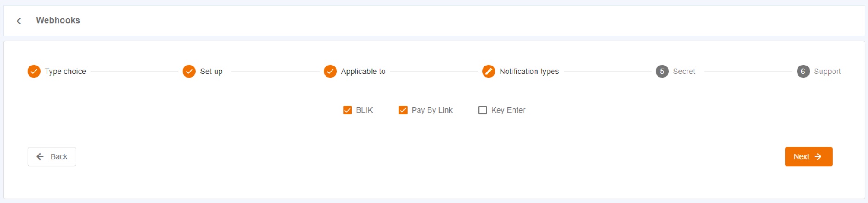Click the orange Next button
The image size is (868, 203).
pos(809,156)
